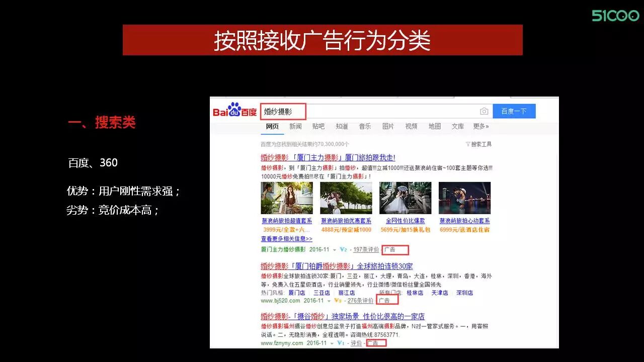Expand dropdown arrow beside www.bj520.com 2016-11

[x=329, y=301]
